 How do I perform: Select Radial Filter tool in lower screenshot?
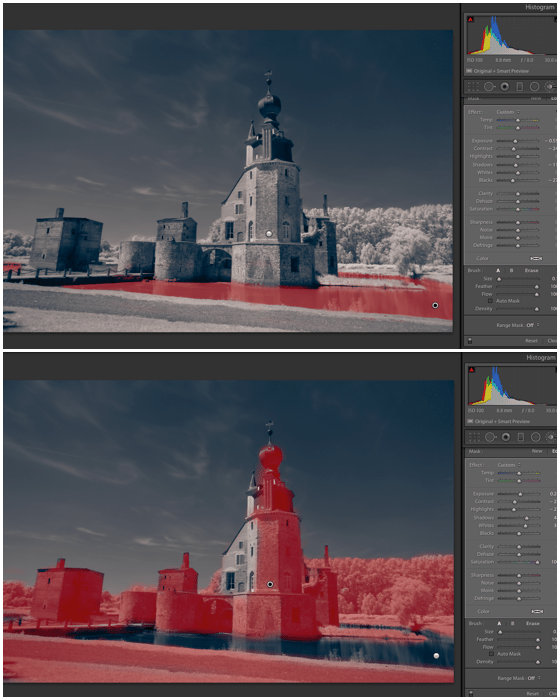point(535,437)
